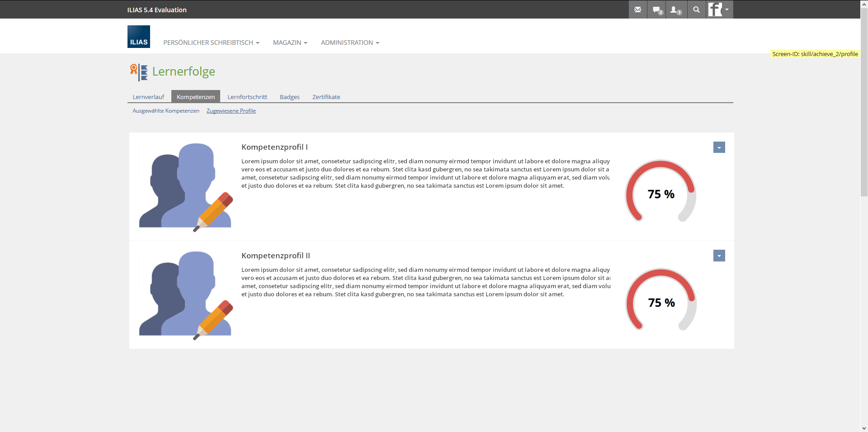Image resolution: width=868 pixels, height=432 pixels.
Task: Click the ILIAS logo
Action: (139, 37)
